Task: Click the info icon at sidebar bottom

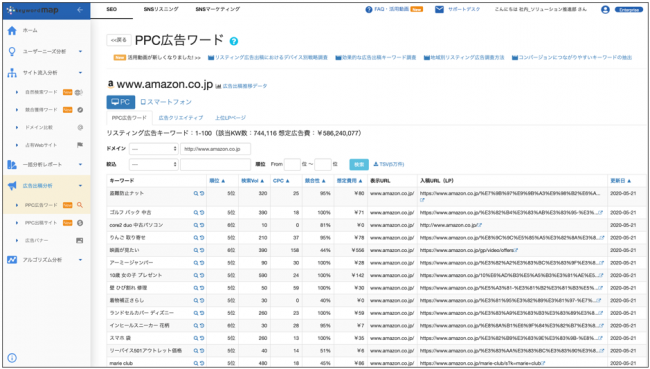Action: [x=12, y=358]
